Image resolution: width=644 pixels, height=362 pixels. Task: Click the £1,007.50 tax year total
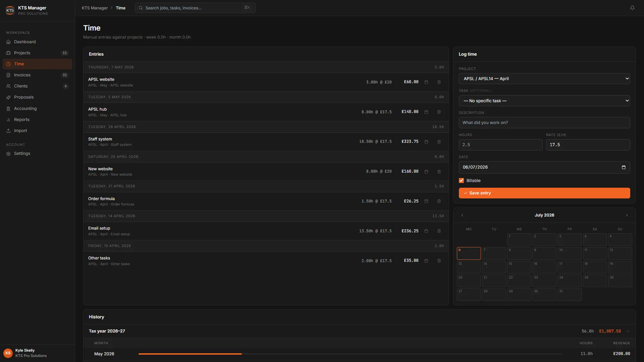click(610, 331)
